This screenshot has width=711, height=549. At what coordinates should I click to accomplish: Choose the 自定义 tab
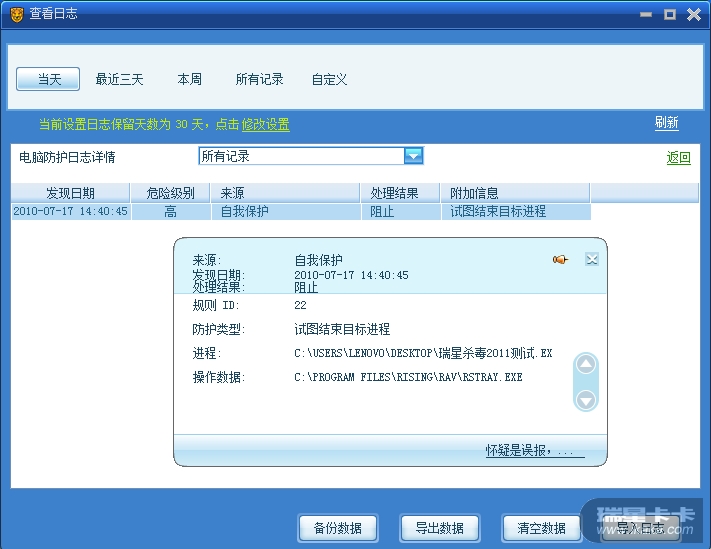pos(329,79)
